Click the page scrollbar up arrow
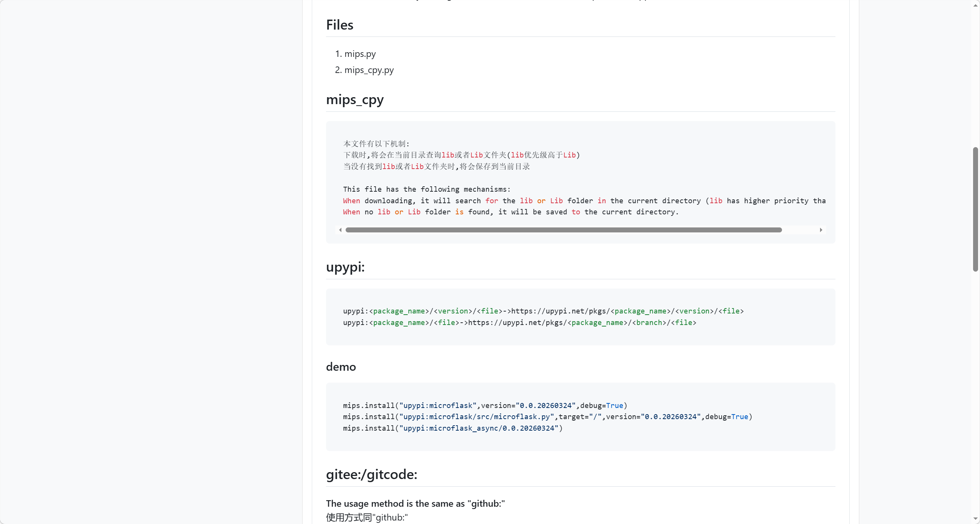980x524 pixels. click(x=975, y=5)
